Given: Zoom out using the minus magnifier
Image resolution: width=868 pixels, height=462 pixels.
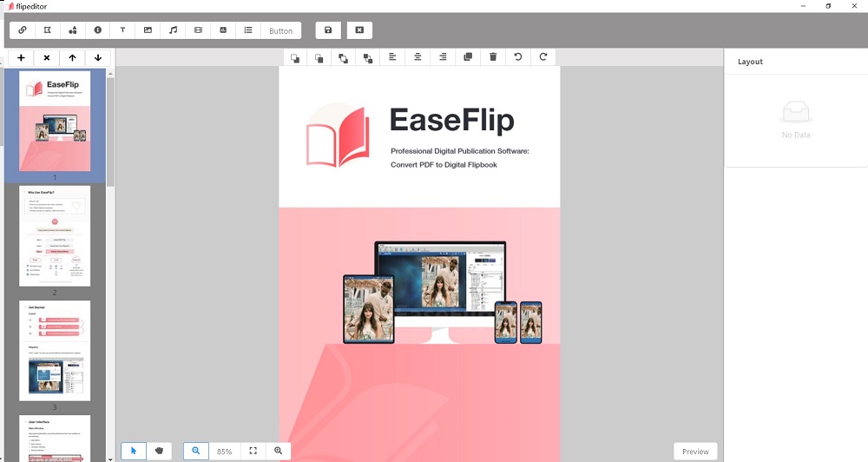Looking at the screenshot, I should [196, 451].
